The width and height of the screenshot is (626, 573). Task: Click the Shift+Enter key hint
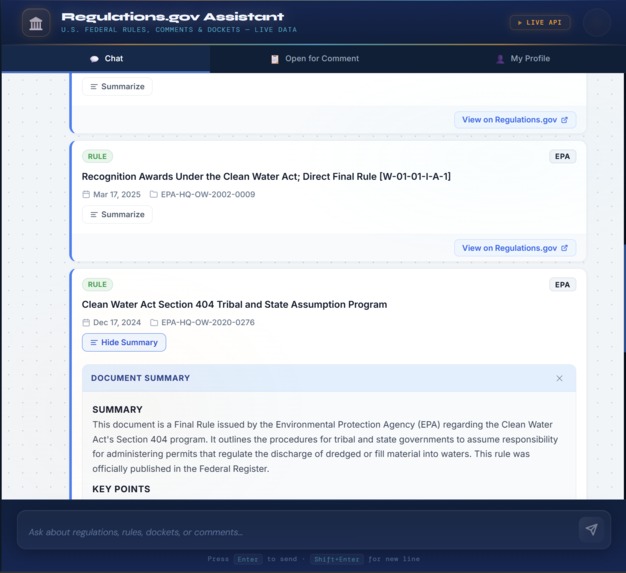(337, 559)
